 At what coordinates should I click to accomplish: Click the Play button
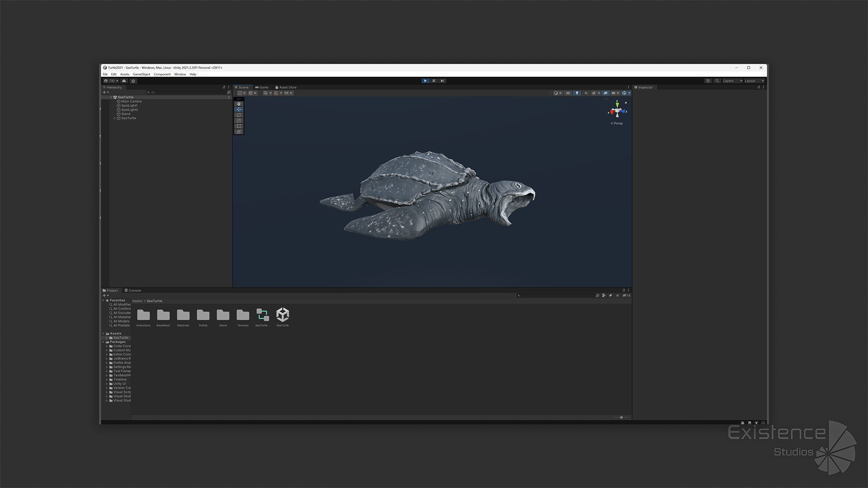(x=425, y=81)
